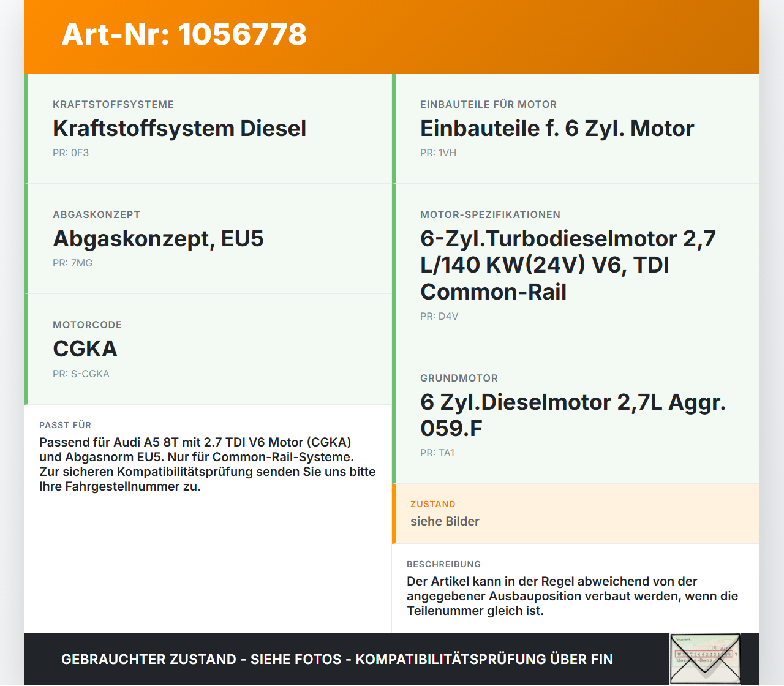This screenshot has width=784, height=686.
Task: Click the BESCHREIBUNG label
Action: click(x=444, y=565)
